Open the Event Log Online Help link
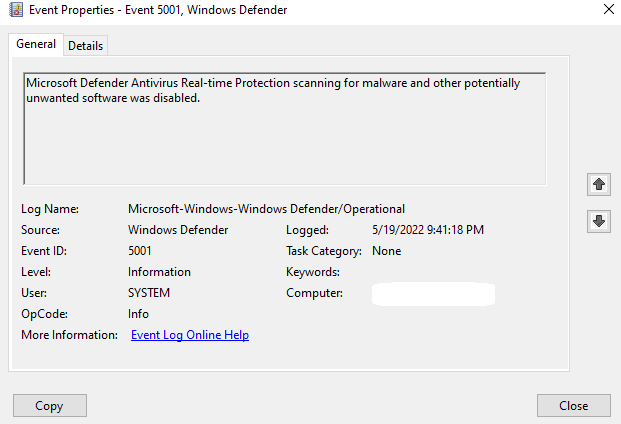The height and width of the screenshot is (424, 621). pyautogui.click(x=190, y=335)
